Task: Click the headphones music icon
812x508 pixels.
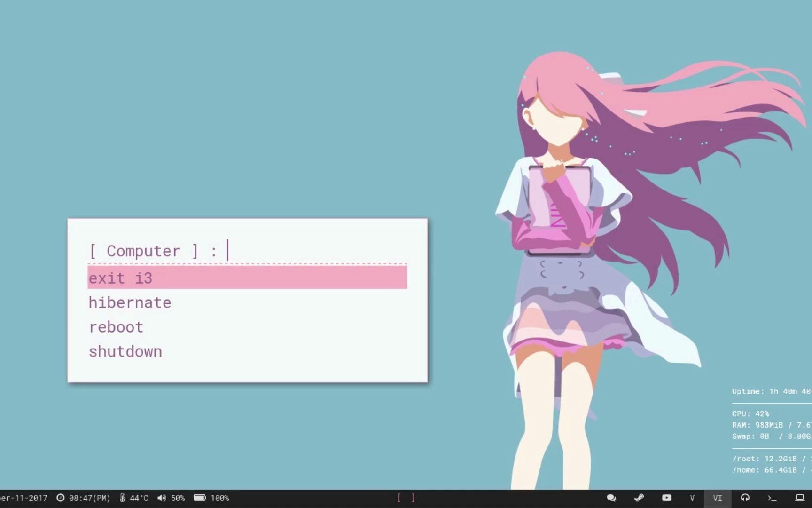Action: point(746,498)
